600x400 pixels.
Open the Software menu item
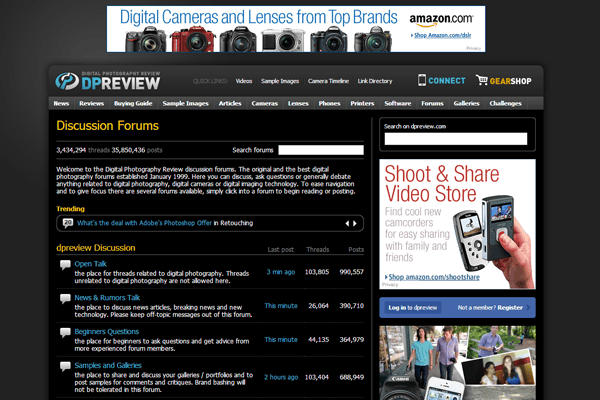[x=398, y=103]
